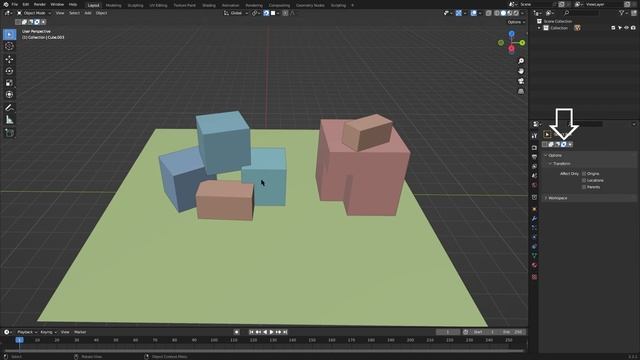This screenshot has width=640, height=360.
Task: Open the viewport Options dropdown
Action: (x=516, y=22)
